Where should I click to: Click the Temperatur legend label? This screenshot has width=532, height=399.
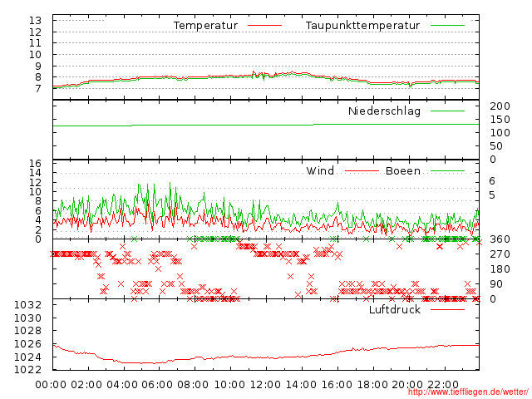[x=205, y=26]
